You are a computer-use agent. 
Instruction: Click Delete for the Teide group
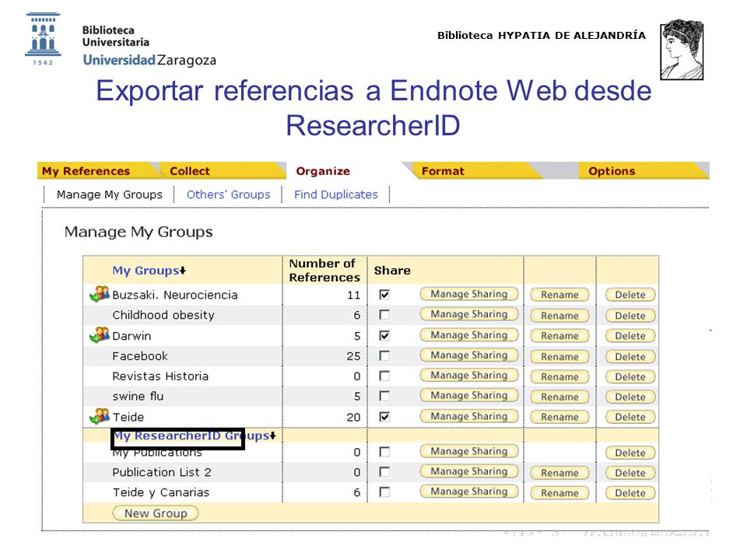(630, 417)
